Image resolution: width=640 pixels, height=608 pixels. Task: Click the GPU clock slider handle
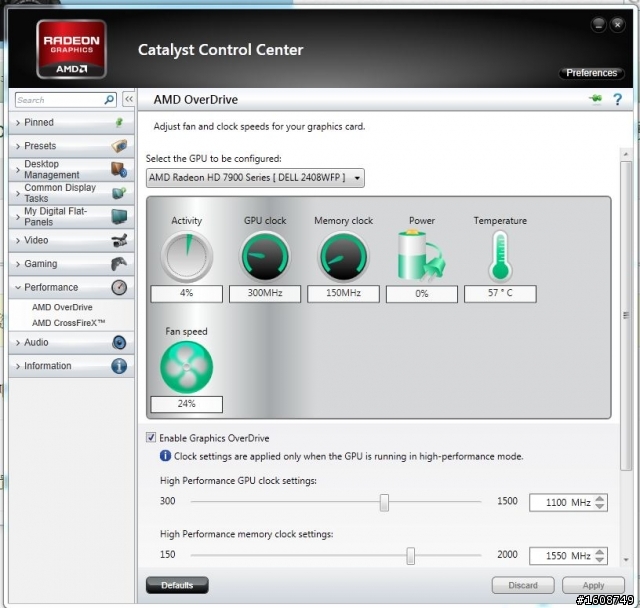384,502
